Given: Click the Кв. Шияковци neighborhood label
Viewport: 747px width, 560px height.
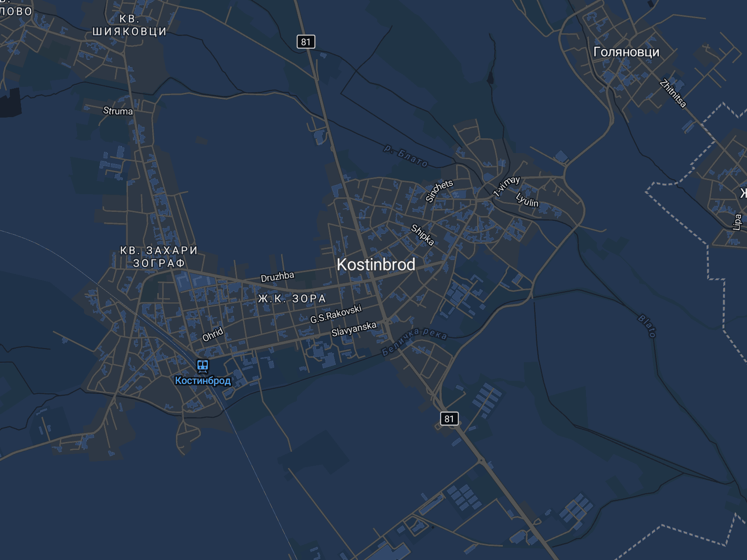Looking at the screenshot, I should 129,25.
